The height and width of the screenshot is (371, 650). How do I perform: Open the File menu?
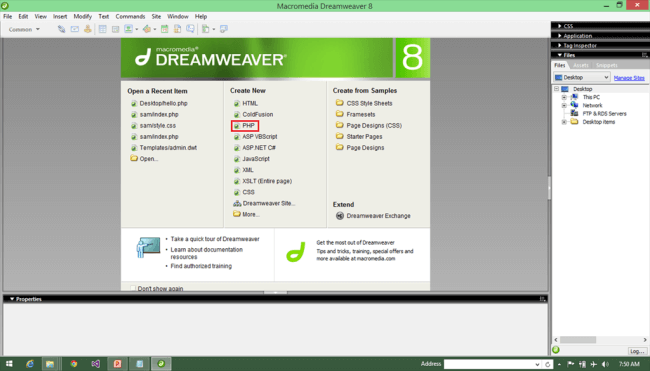[x=7, y=17]
